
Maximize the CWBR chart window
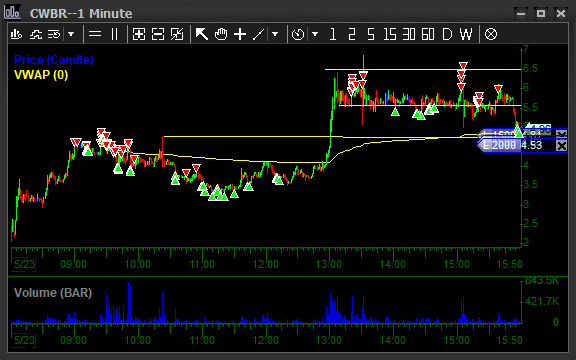[x=541, y=14]
